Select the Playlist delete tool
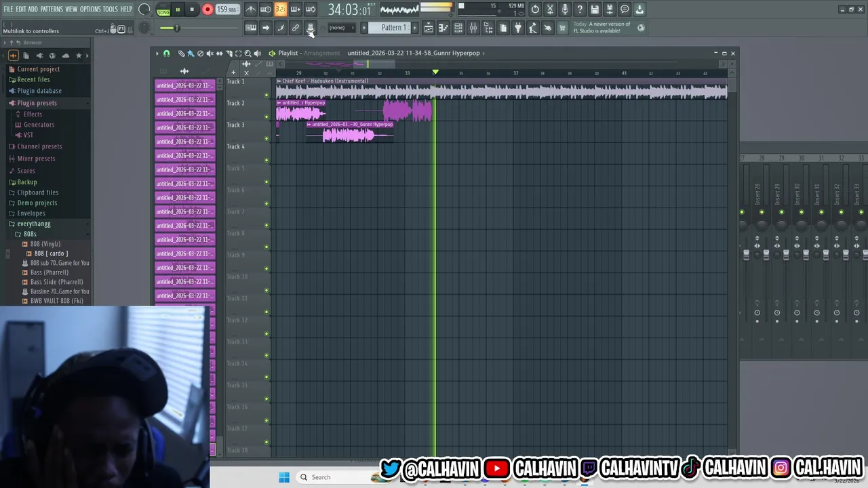The width and height of the screenshot is (868, 488). tap(200, 54)
